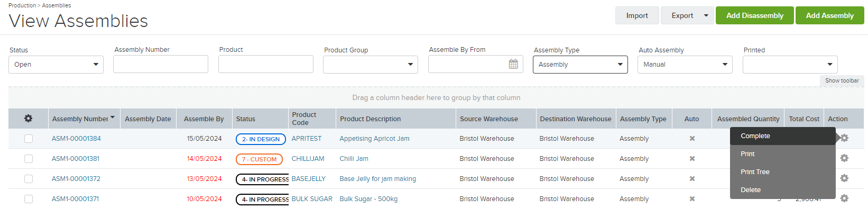Image resolution: width=868 pixels, height=208 pixels.
Task: Click action gear for ASM1-00001372 row
Action: 844,178
